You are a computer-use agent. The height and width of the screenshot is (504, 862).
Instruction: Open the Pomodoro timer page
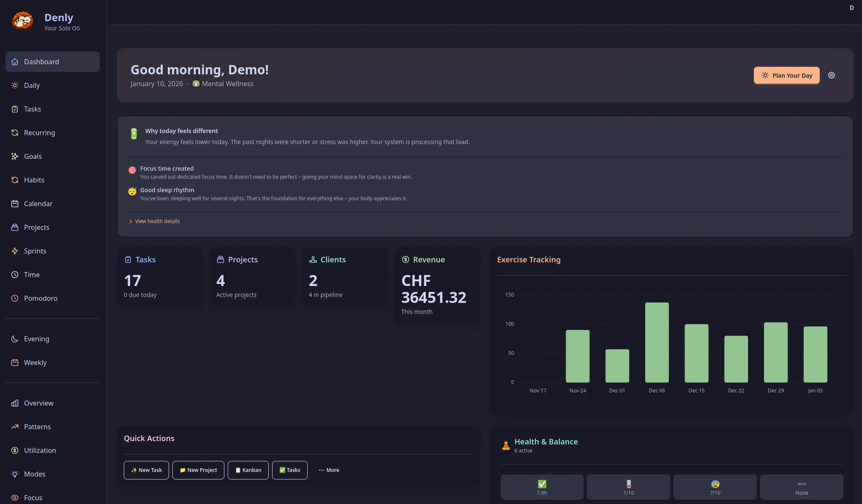click(41, 298)
